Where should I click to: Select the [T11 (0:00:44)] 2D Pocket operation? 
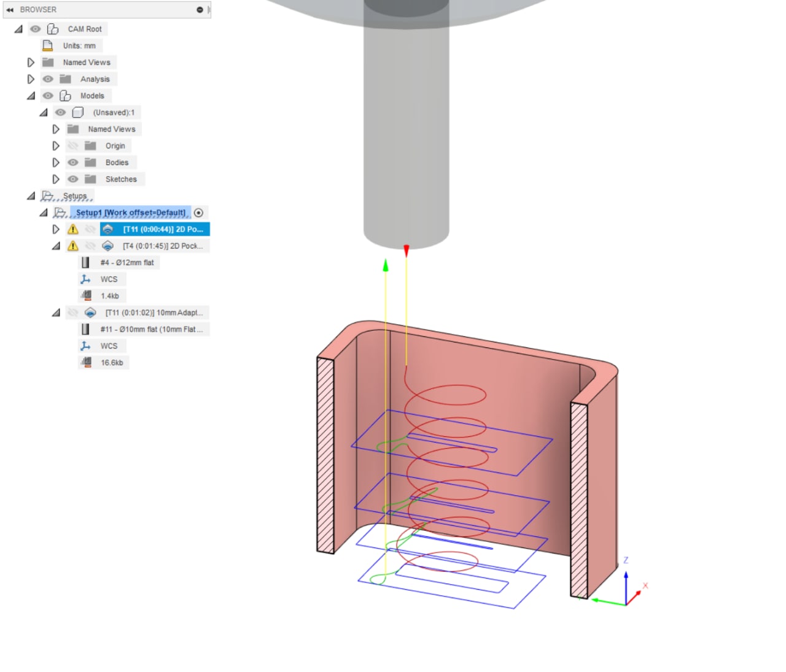(163, 229)
